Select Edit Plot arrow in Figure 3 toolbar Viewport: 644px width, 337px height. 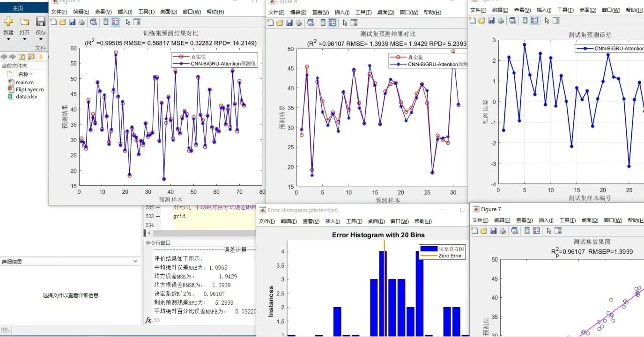tap(128, 22)
